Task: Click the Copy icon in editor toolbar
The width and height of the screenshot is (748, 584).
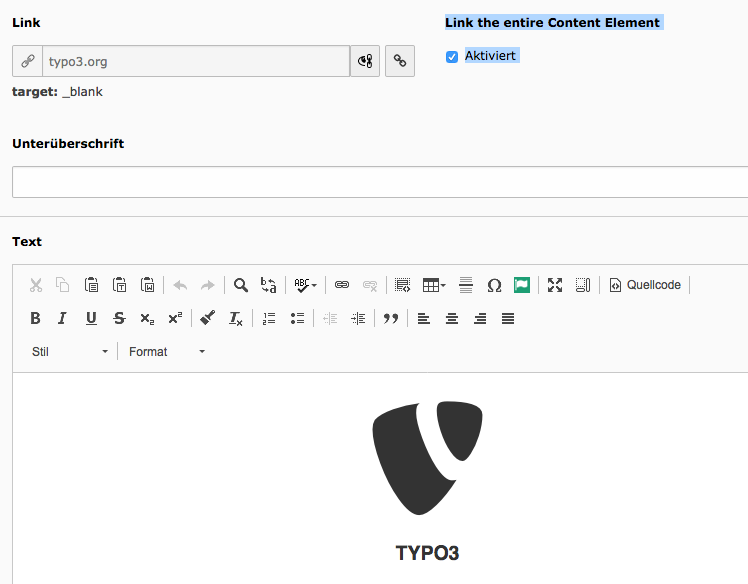Action: coord(62,285)
